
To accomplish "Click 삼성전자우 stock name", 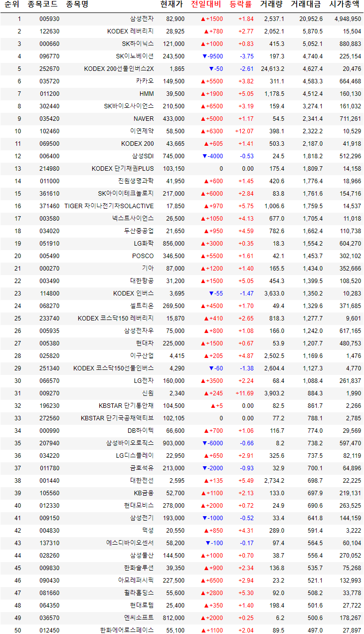I will (139, 331).
